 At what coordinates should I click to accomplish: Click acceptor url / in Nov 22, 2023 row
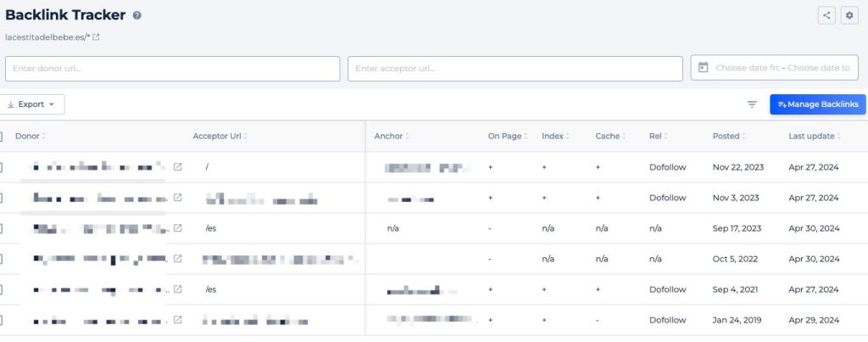(207, 167)
